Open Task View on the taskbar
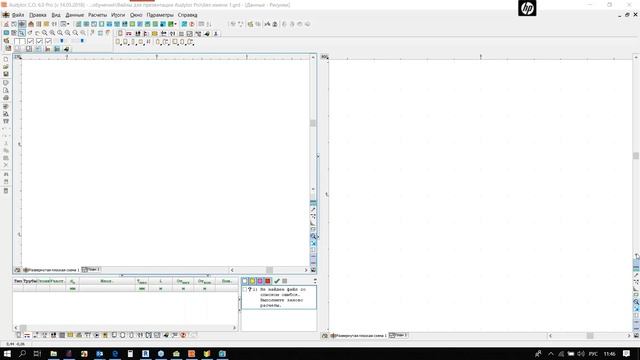The height and width of the screenshot is (360, 640). pyautogui.click(x=37, y=353)
